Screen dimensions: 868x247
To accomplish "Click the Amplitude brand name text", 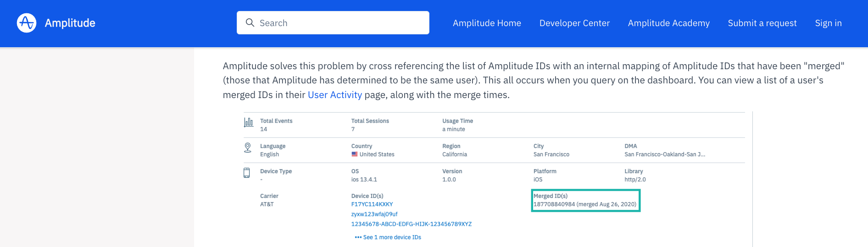I will [70, 23].
